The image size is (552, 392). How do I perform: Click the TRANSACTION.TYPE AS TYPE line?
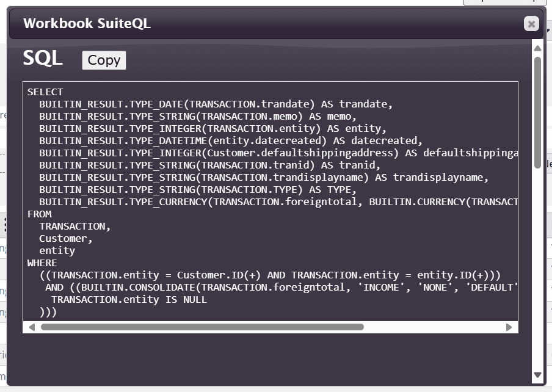[198, 190]
